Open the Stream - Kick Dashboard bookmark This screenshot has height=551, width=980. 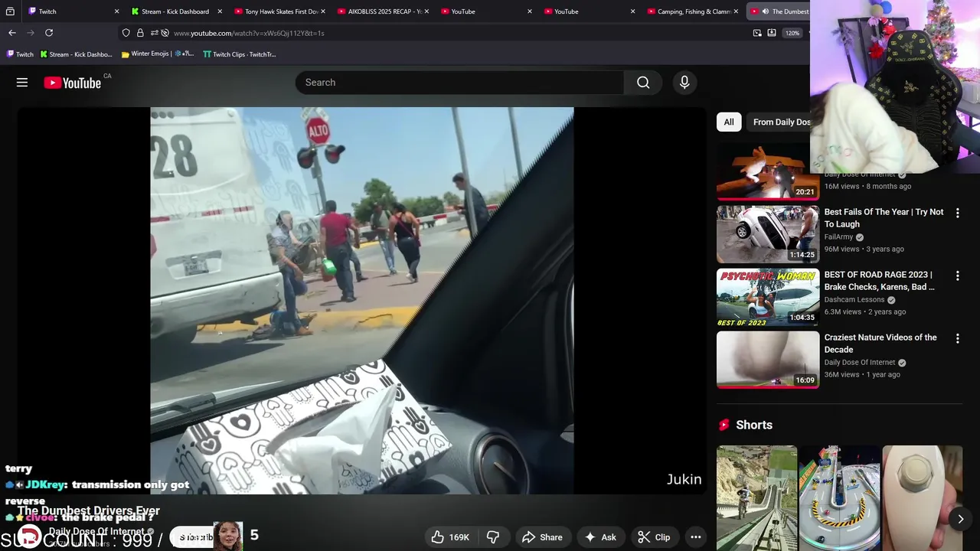[x=76, y=54]
